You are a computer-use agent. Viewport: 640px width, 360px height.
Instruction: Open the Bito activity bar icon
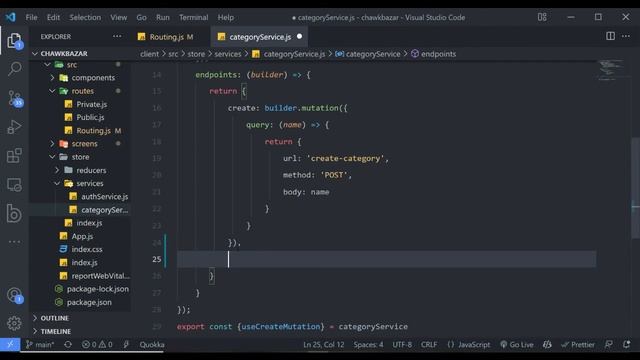point(14,213)
